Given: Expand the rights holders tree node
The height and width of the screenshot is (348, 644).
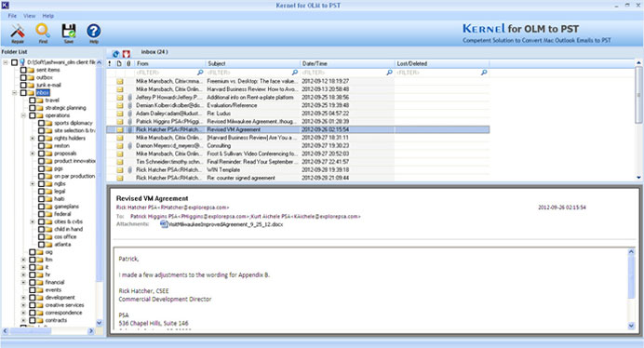Looking at the screenshot, I should pos(33,139).
